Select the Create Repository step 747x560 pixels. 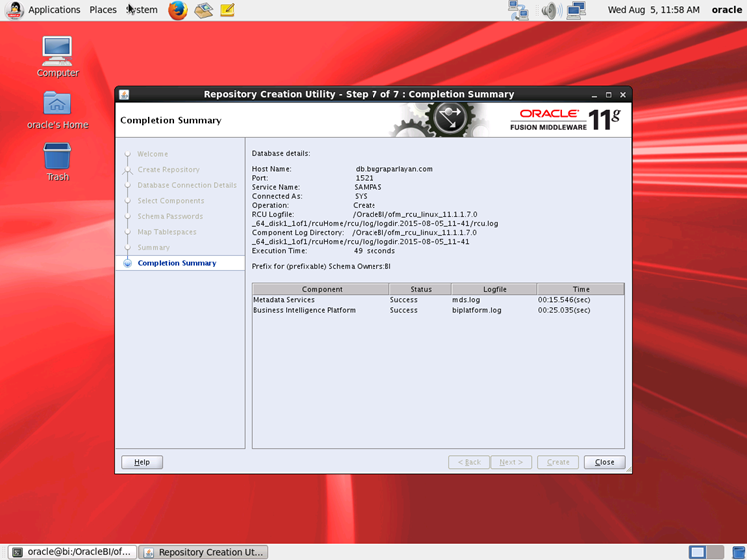[168, 170]
